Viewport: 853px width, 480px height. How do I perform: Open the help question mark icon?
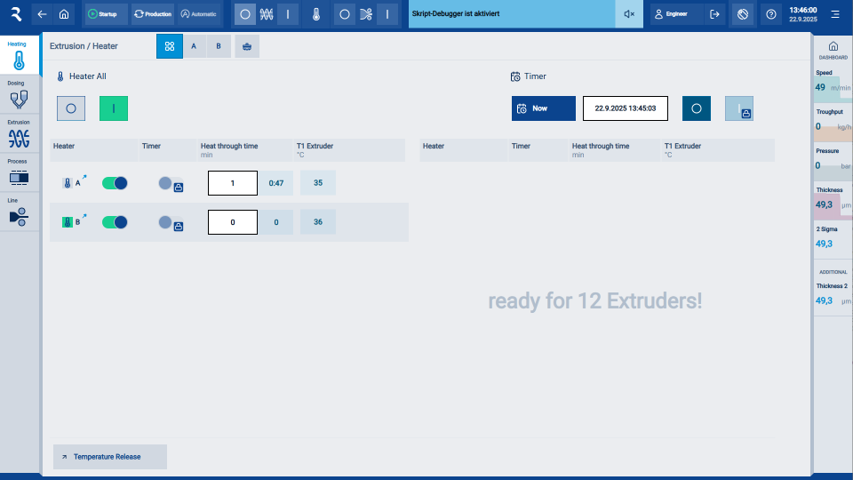(771, 15)
